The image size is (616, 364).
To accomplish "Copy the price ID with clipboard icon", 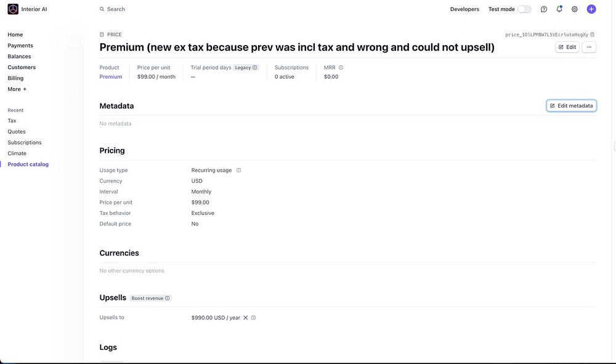I will coord(593,34).
